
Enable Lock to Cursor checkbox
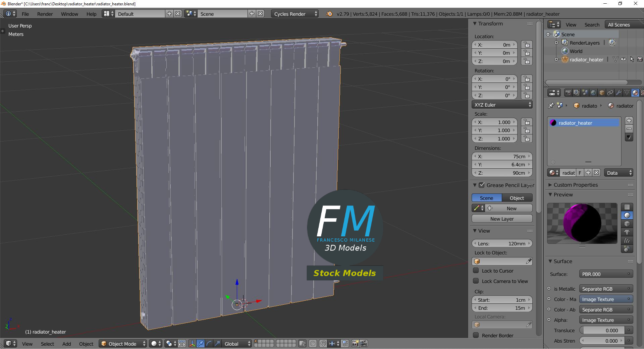click(476, 271)
